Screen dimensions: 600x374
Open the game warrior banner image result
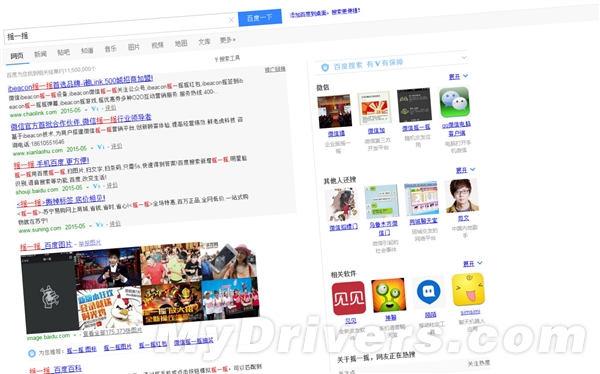[x=172, y=304]
